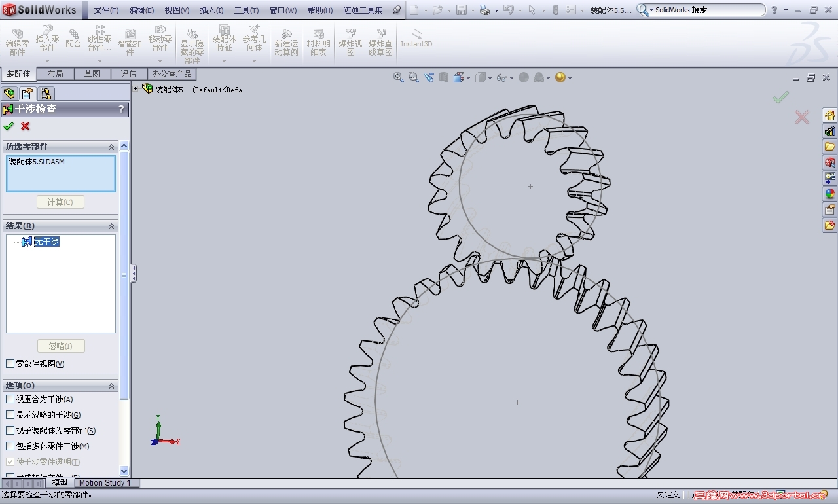Select the 无干涉 result item
This screenshot has width=838, height=504.
coord(46,242)
